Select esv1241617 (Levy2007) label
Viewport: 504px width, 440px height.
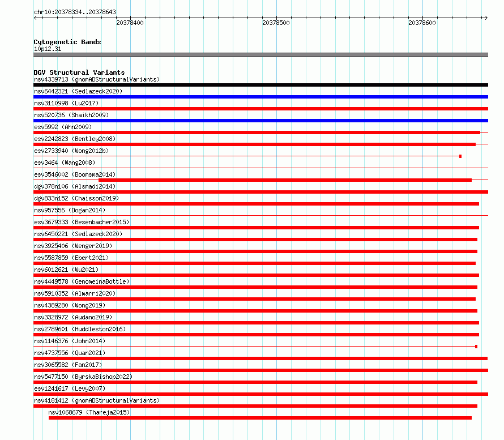[70, 388]
